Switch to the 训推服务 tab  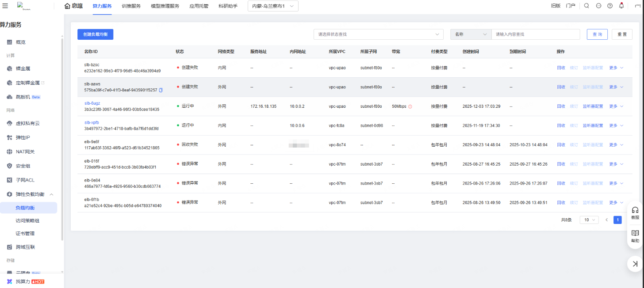(x=131, y=6)
